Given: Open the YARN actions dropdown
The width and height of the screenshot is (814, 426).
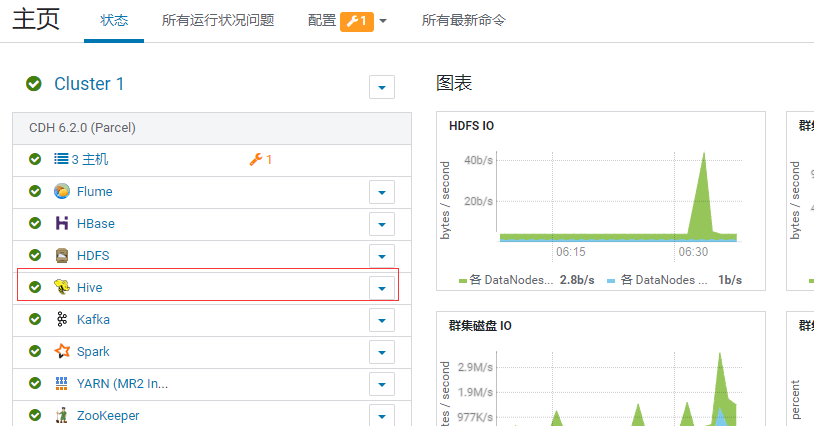Looking at the screenshot, I should click(382, 384).
